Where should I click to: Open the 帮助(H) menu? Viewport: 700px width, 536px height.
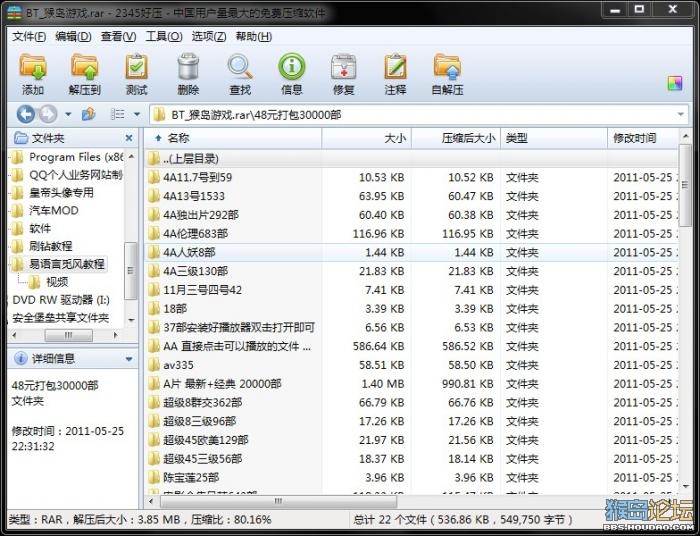coord(254,37)
